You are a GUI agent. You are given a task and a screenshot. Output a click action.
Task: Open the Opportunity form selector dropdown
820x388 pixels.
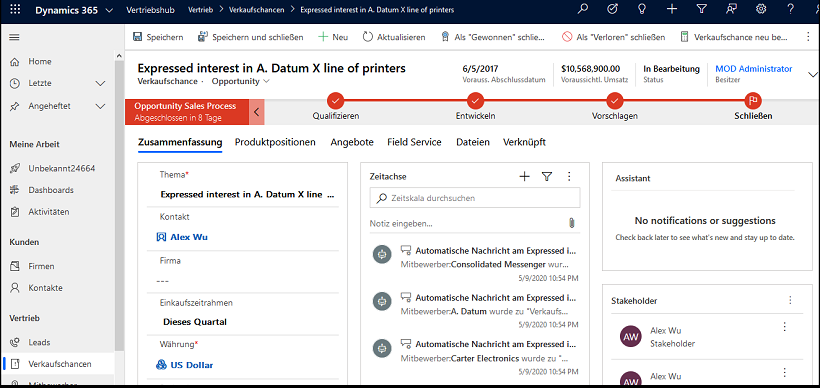pyautogui.click(x=241, y=81)
